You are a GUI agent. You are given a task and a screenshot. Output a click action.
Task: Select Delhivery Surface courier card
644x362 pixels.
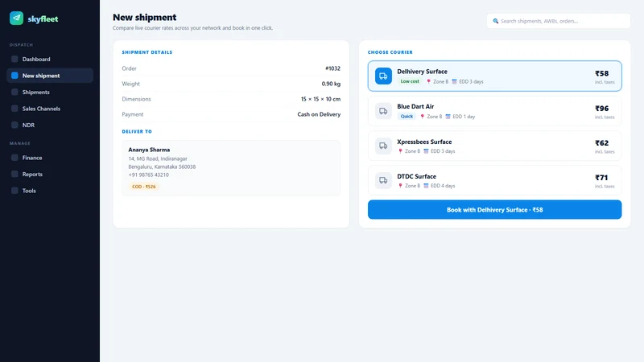[494, 76]
